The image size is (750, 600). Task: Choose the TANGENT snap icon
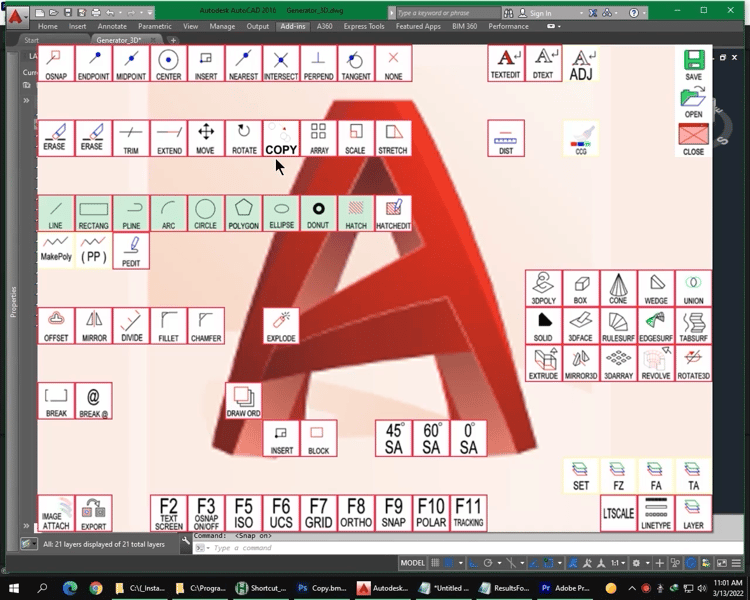tap(356, 63)
